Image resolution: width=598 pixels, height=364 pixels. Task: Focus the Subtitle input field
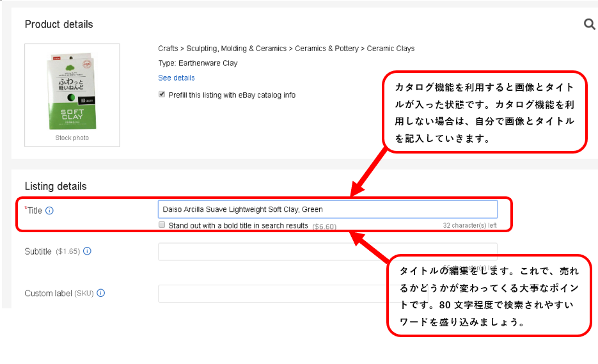(x=327, y=252)
